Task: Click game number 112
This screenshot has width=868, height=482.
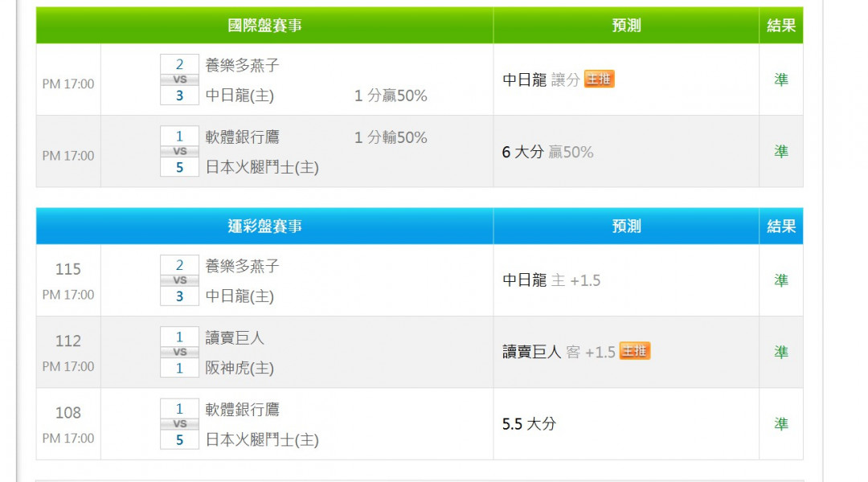Action: click(x=68, y=341)
